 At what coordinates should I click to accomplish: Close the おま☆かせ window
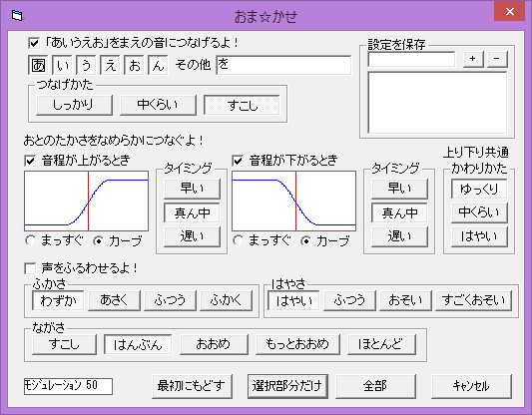(510, 12)
